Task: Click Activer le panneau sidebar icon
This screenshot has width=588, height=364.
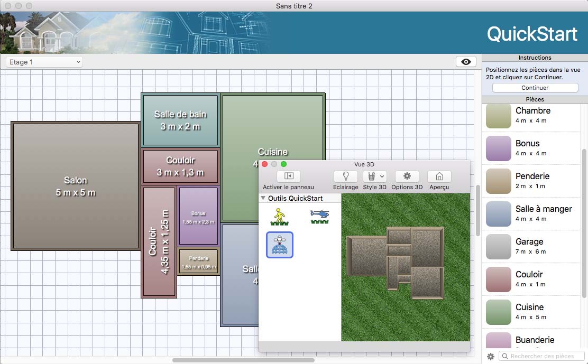Action: click(x=288, y=176)
